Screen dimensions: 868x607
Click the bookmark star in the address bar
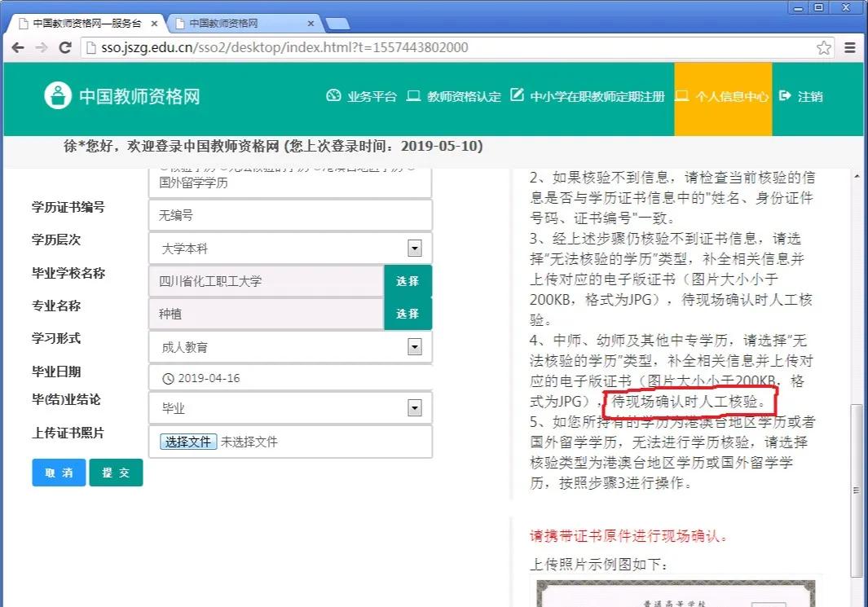pos(824,48)
